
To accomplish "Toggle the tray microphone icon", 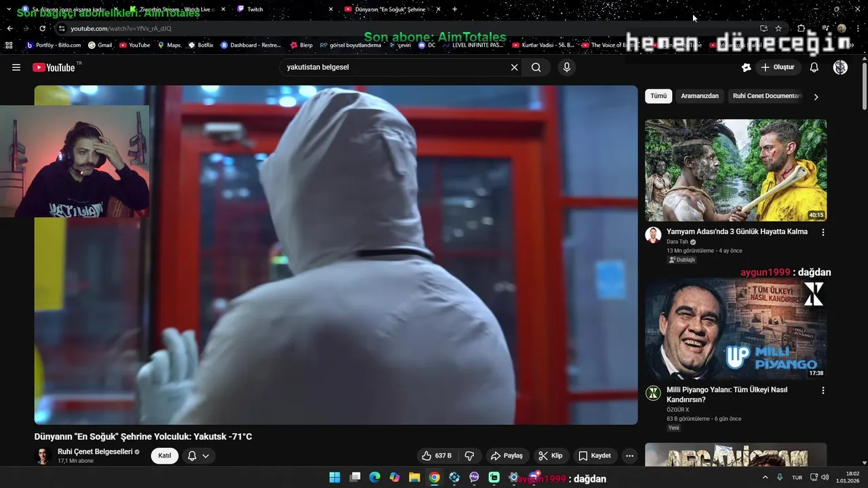I will coord(780,477).
